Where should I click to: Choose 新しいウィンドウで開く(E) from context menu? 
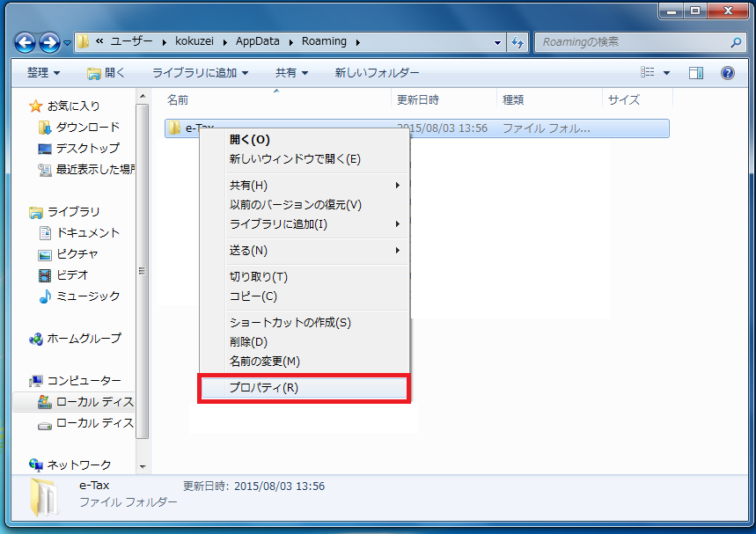click(305, 159)
